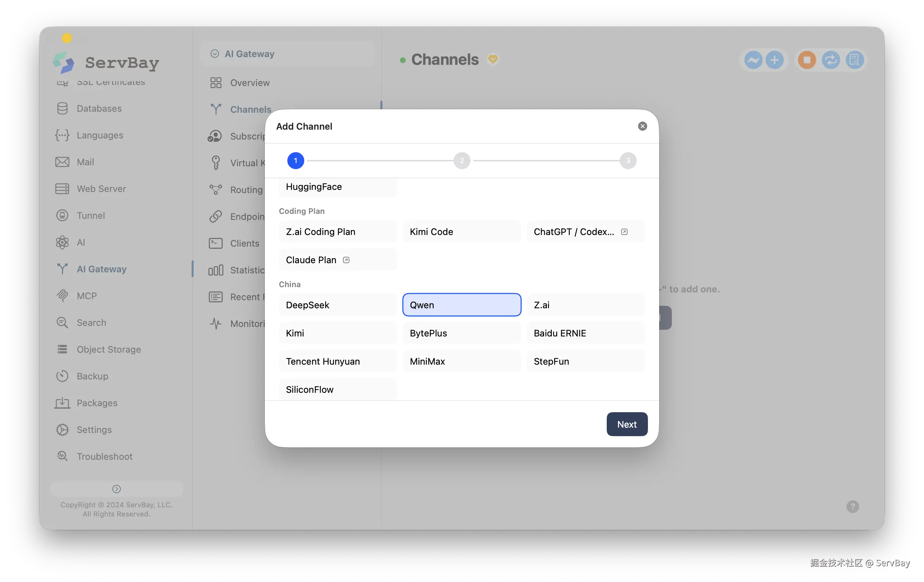Choose StepFun provider
Viewport: 924px width, 582px height.
point(586,361)
